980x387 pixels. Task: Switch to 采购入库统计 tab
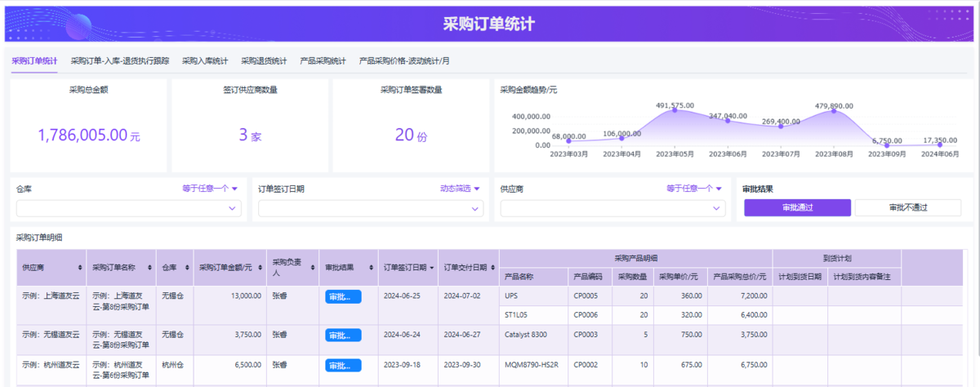tap(205, 61)
